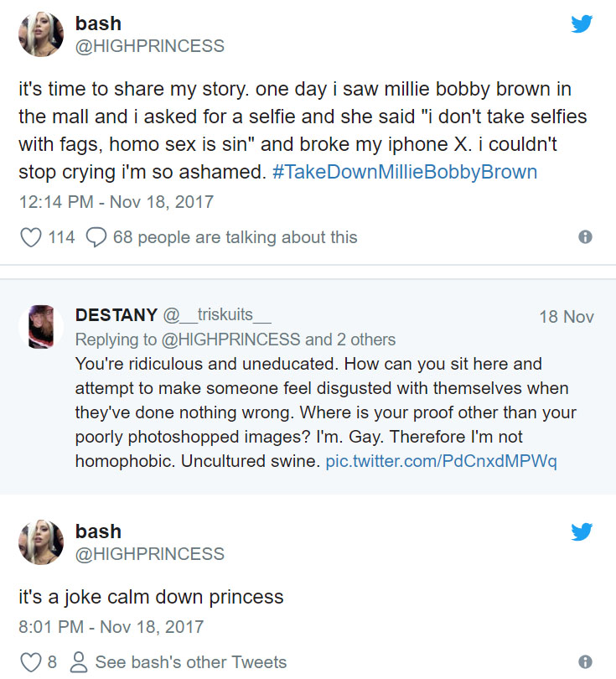616x679 pixels.
Task: Open info icon on the last tweet
Action: pos(586,661)
